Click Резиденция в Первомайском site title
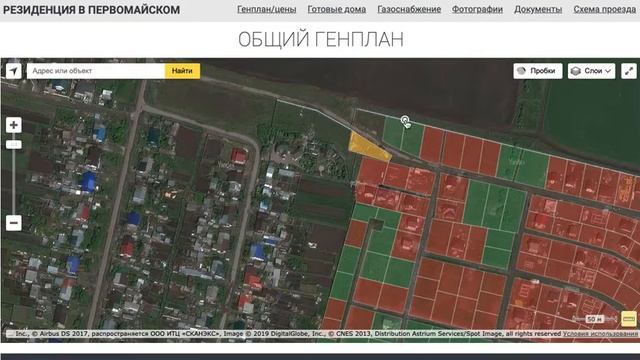 [x=91, y=10]
